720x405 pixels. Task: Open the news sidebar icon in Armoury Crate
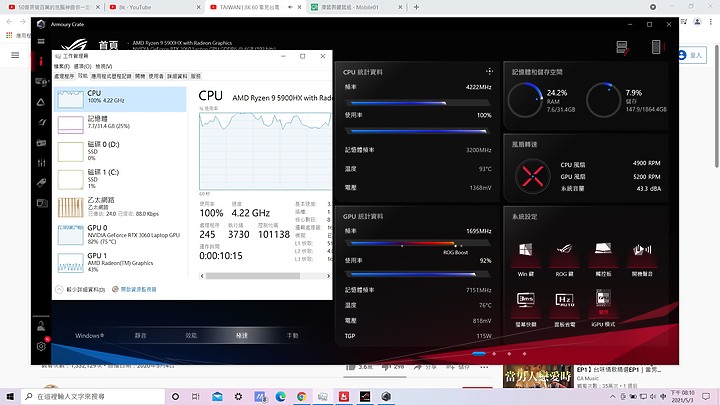[41, 203]
